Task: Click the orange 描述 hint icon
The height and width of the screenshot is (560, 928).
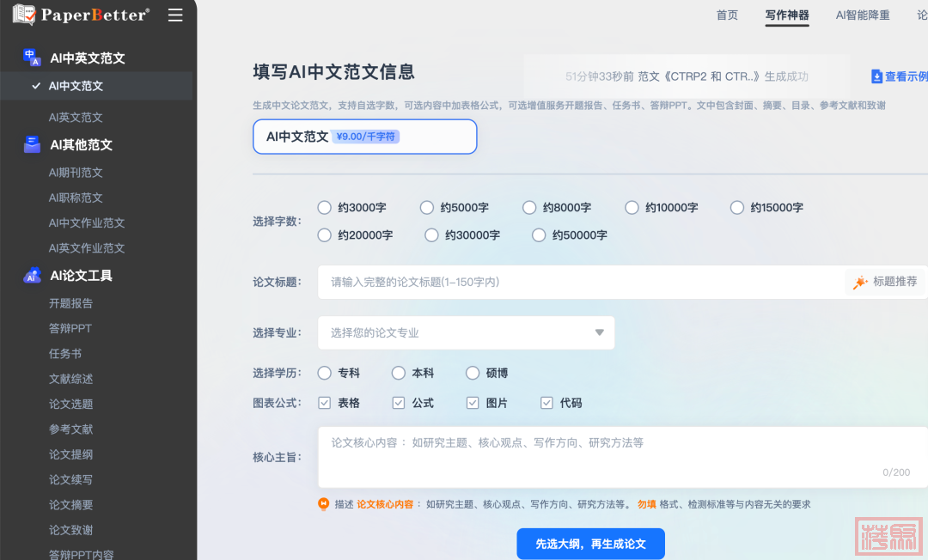Action: [323, 504]
